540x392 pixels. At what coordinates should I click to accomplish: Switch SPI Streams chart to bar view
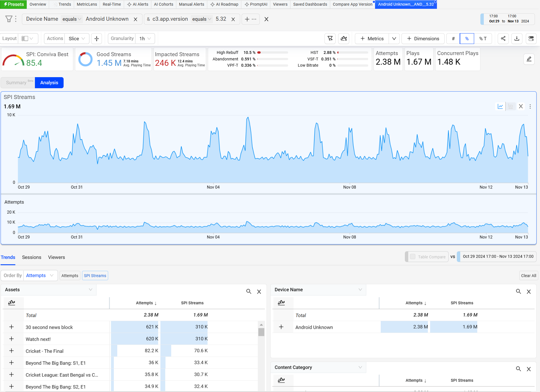[510, 106]
